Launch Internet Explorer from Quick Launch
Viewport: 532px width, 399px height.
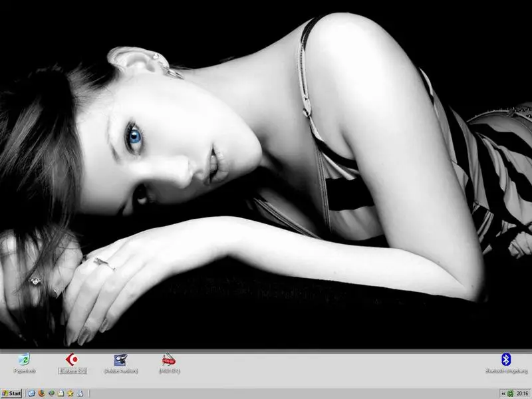[x=31, y=394]
